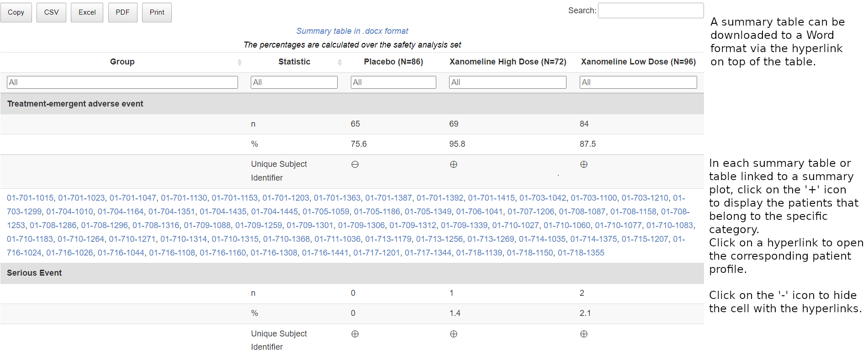The image size is (868, 352).
Task: Click the Placebo column filter box
Action: click(x=393, y=82)
